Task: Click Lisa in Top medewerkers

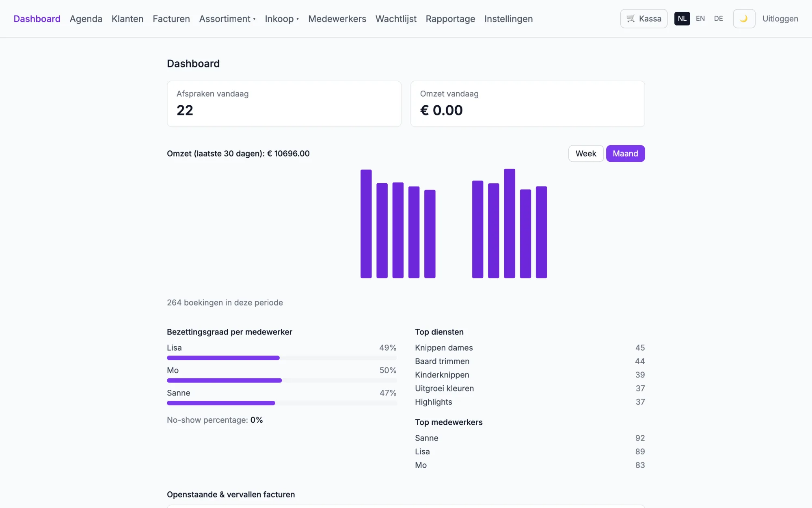Action: point(530,452)
